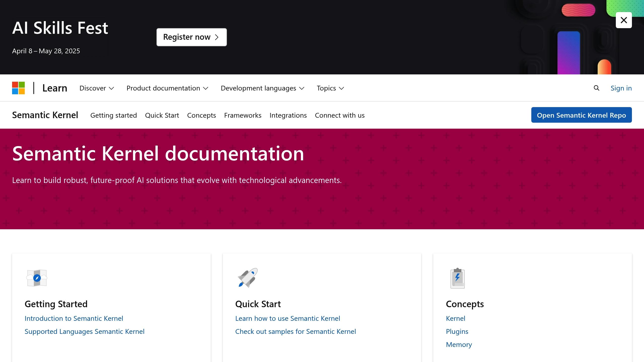Open the Plugins concept link
The image size is (644, 362).
pos(457,331)
